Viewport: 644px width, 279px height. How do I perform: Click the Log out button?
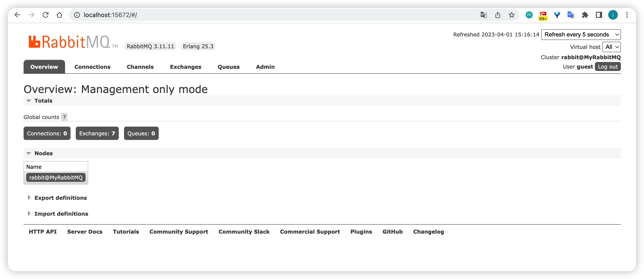point(608,67)
